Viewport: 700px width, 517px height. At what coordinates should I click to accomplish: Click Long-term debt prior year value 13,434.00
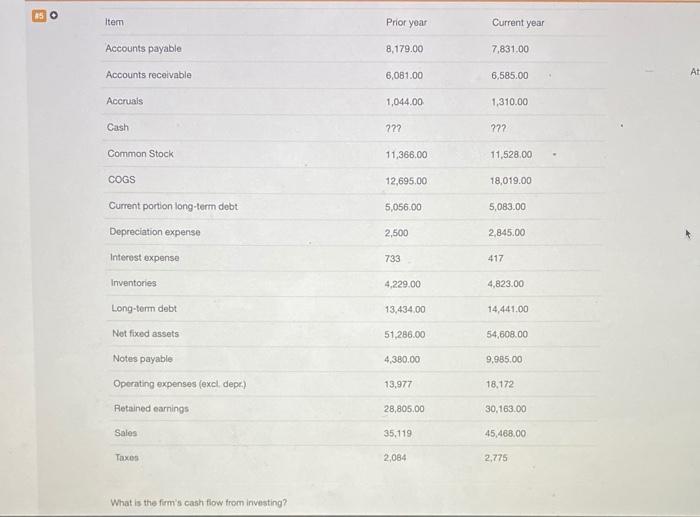(x=405, y=309)
